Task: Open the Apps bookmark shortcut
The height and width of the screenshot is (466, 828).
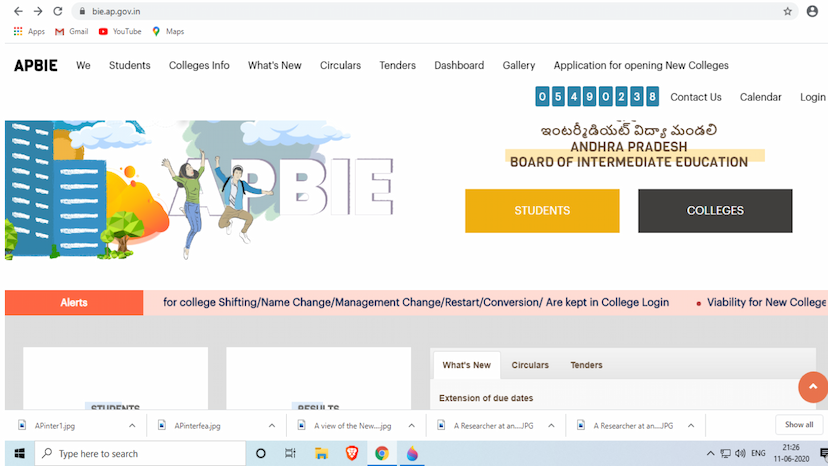Action: [x=29, y=32]
